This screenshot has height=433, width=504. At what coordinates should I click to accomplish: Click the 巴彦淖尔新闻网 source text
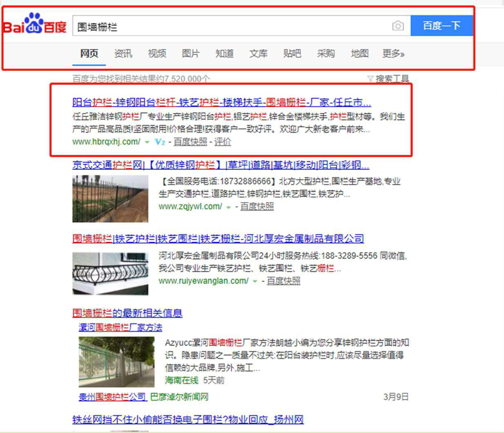[180, 397]
